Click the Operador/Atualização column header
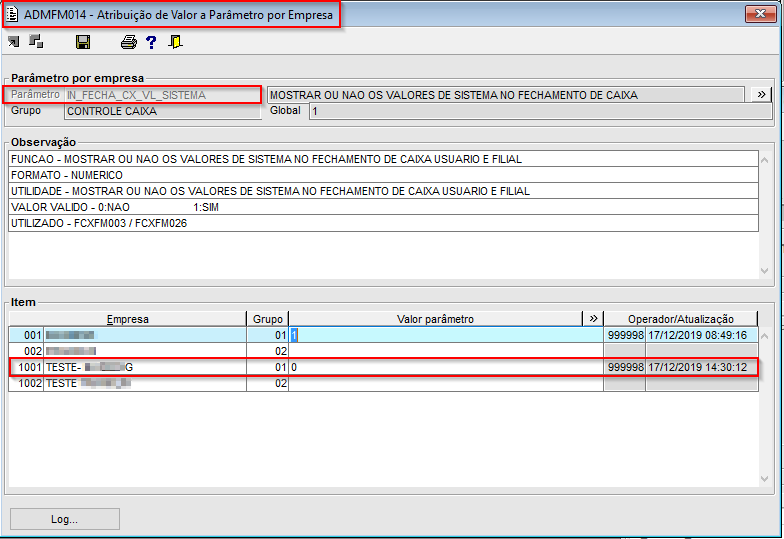 pos(680,319)
